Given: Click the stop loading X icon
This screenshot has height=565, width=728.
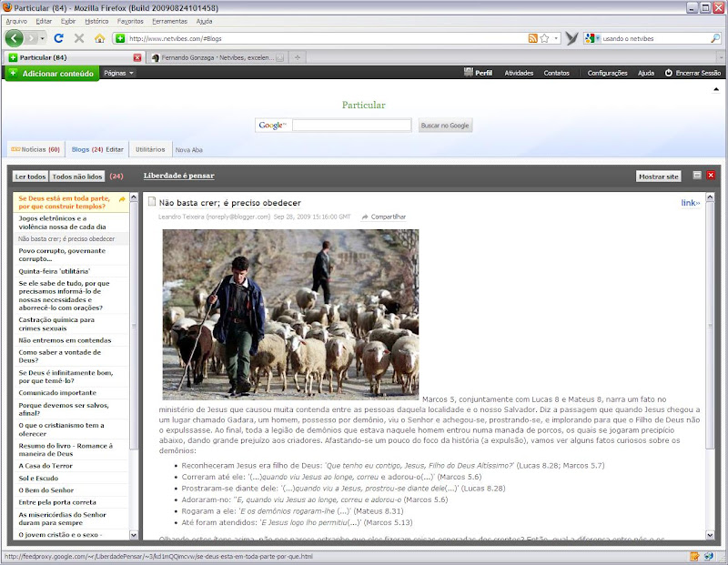Looking at the screenshot, I should click(79, 38).
